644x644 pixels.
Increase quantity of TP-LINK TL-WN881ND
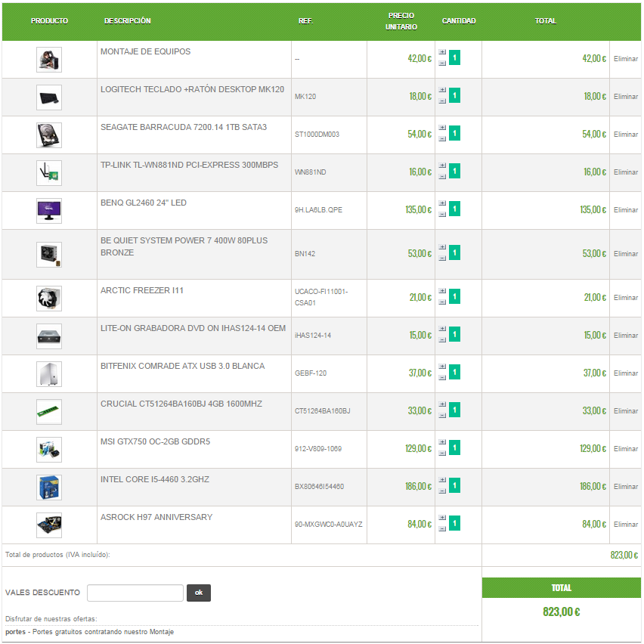pyautogui.click(x=442, y=166)
